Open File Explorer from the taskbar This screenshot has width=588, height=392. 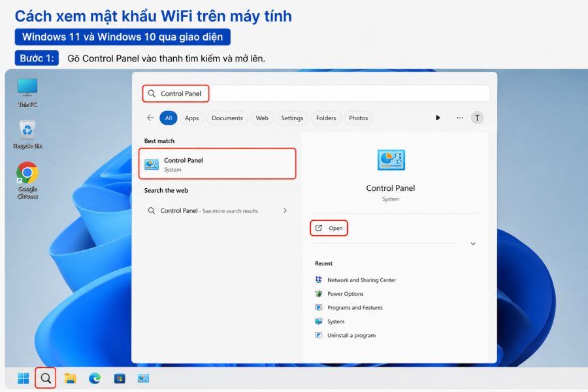click(70, 378)
